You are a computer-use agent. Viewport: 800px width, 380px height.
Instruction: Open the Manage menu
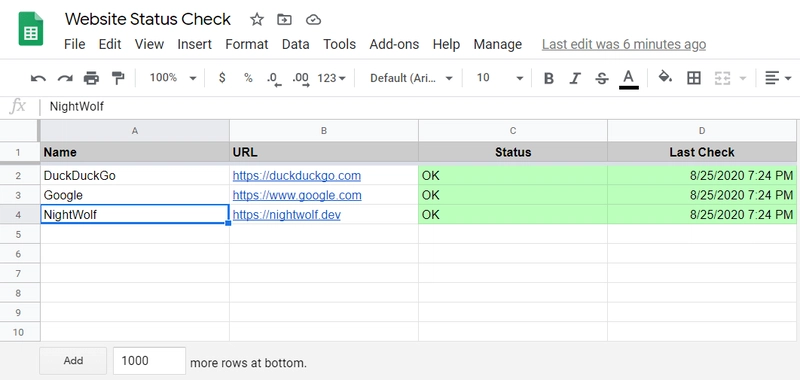(497, 44)
